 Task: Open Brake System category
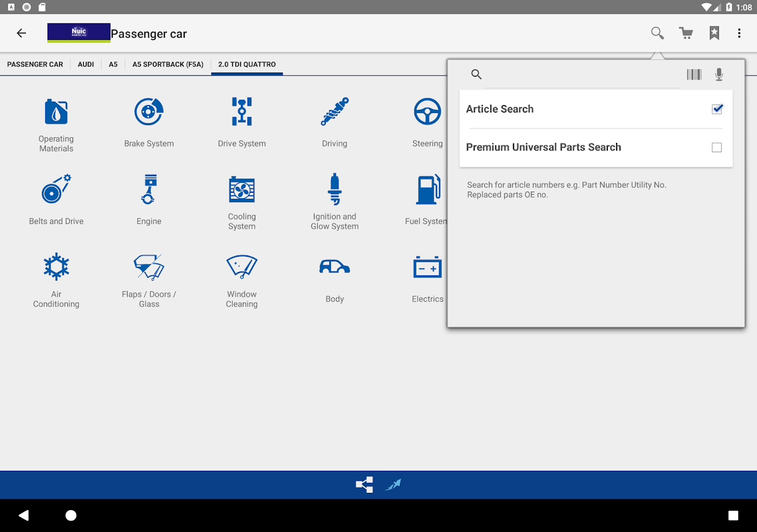click(x=149, y=122)
